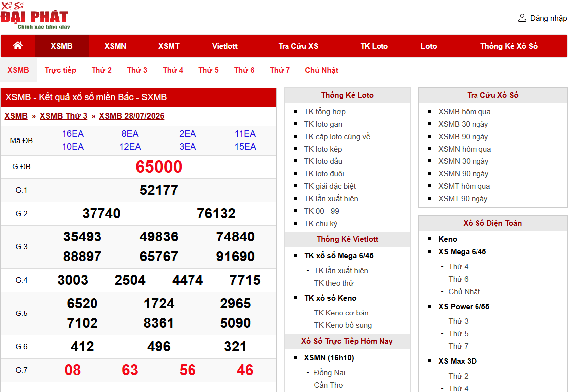Open TK Keno bổ sung link

click(x=343, y=325)
